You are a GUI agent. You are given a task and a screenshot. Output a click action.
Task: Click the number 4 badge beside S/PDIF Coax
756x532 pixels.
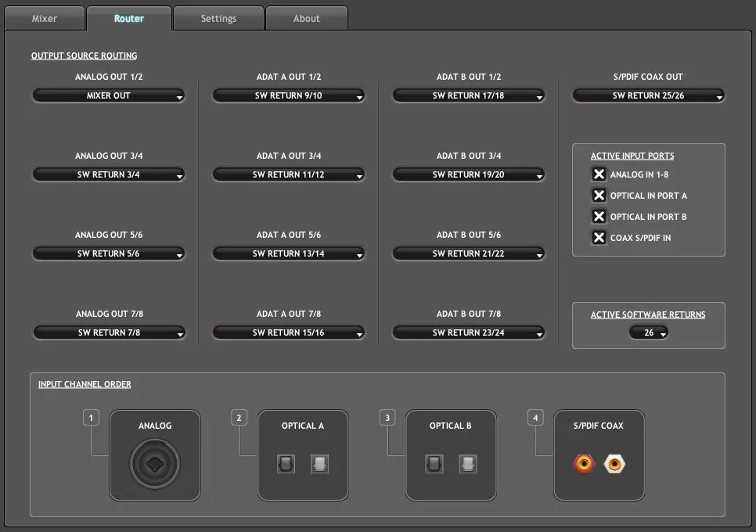[535, 417]
